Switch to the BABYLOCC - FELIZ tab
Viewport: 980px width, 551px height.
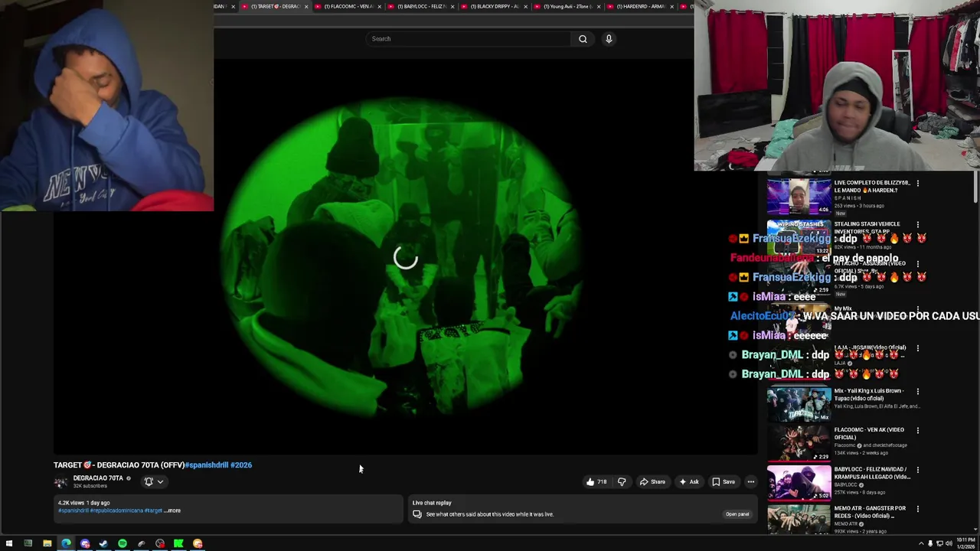coord(422,7)
